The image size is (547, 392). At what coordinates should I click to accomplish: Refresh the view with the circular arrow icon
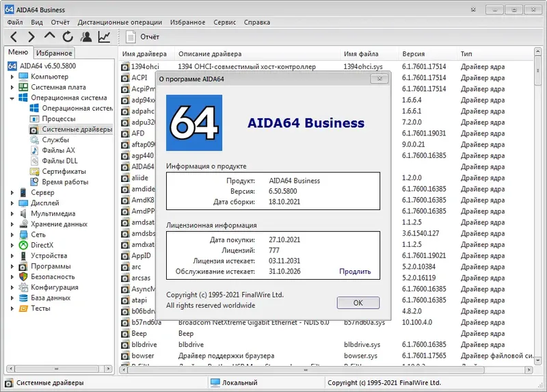pyautogui.click(x=68, y=37)
